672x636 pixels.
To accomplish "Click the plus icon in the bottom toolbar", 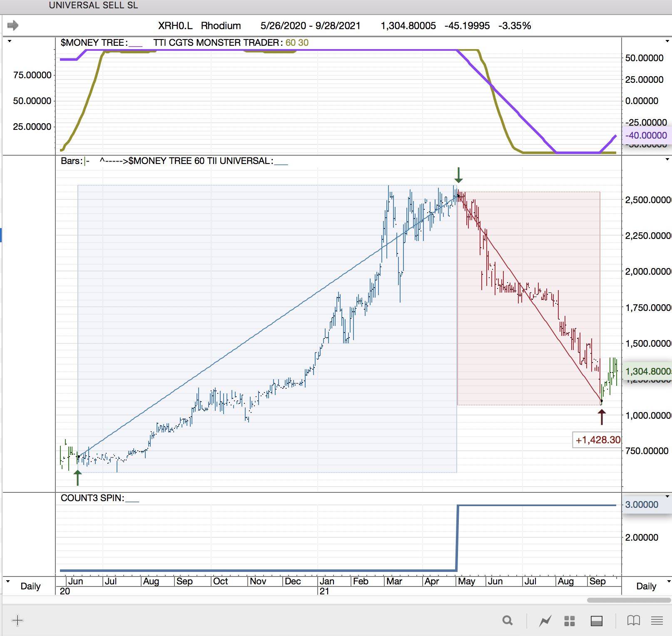I will pyautogui.click(x=17, y=621).
